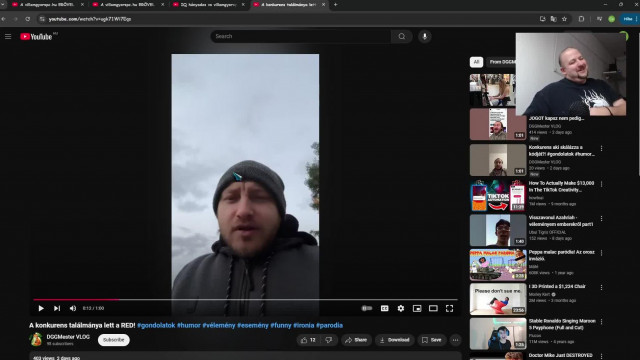Open the 'JOGOT kapsz nem pedig' video title

coord(556,118)
